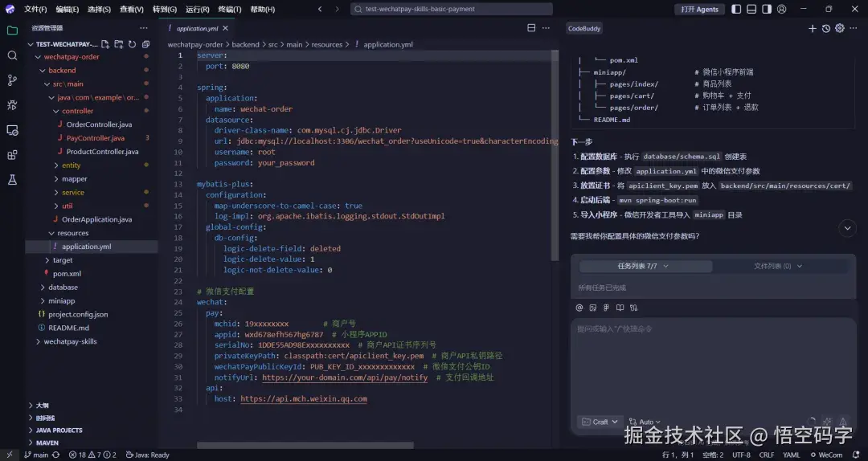Open the 查看(V) menu

pyautogui.click(x=132, y=9)
